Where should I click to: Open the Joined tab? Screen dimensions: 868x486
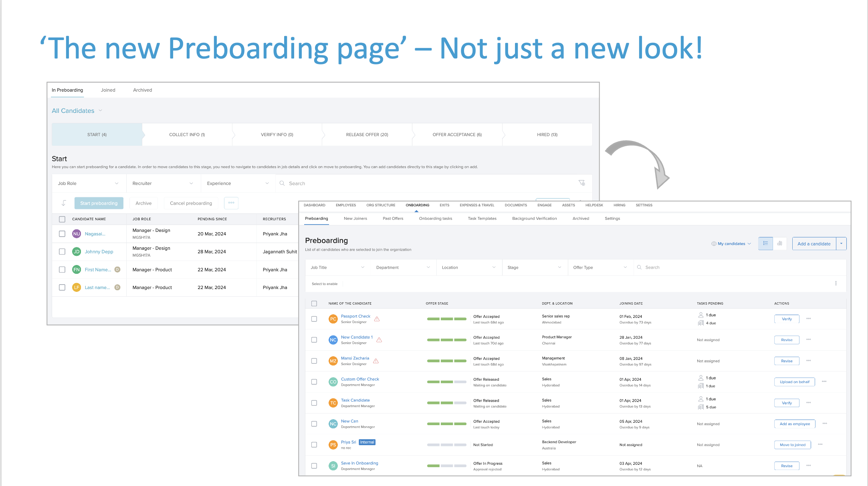click(x=108, y=90)
